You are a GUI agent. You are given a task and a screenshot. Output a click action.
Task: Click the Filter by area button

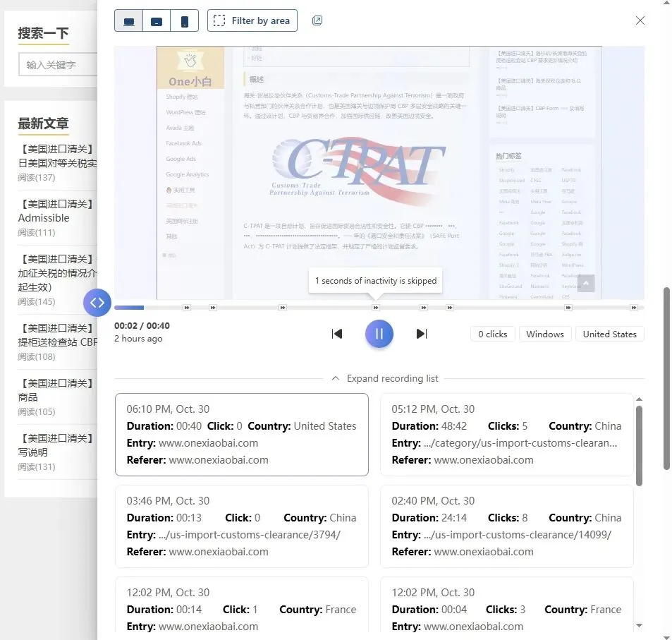click(x=252, y=20)
